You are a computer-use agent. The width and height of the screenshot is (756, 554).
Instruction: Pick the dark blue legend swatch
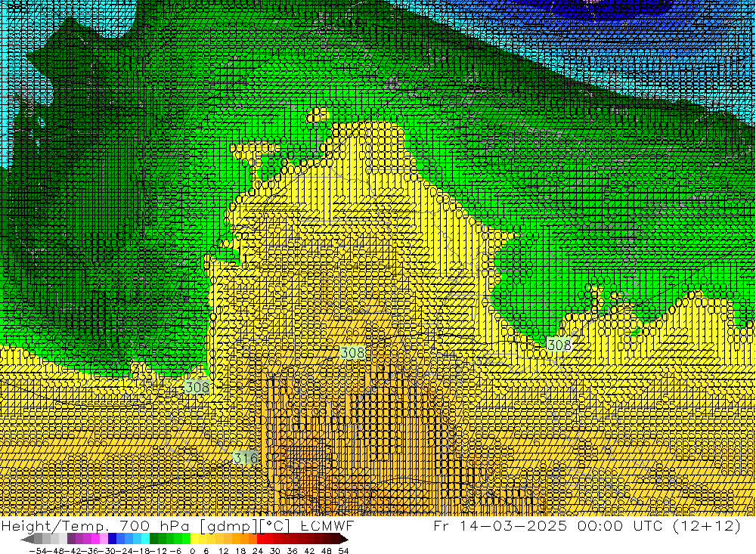click(112, 539)
